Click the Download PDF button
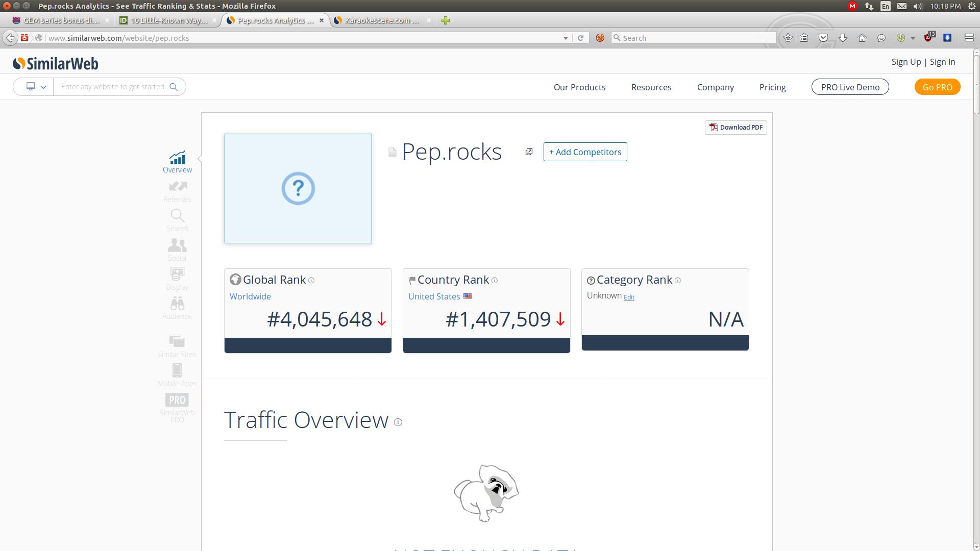Viewport: 980px width, 551px height. pyautogui.click(x=736, y=128)
